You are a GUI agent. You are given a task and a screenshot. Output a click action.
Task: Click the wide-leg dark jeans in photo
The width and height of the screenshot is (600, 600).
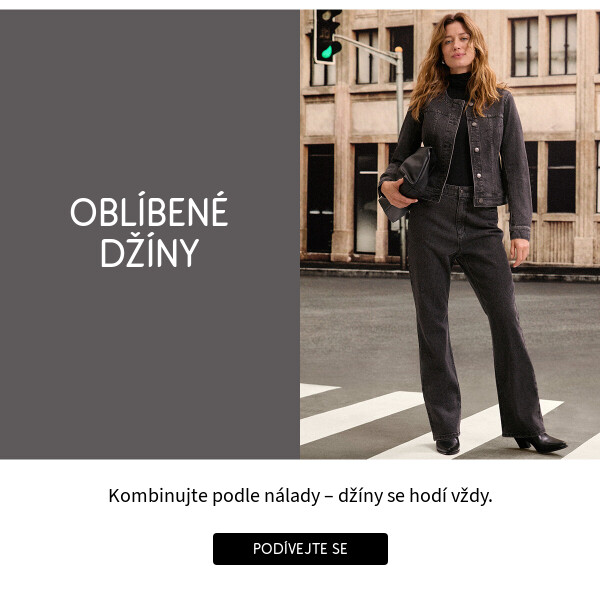(473, 314)
